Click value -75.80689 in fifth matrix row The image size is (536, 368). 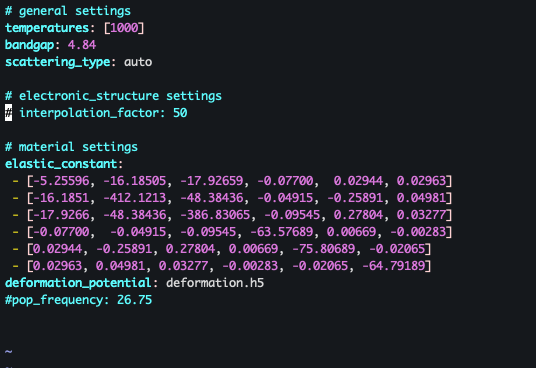(324, 249)
